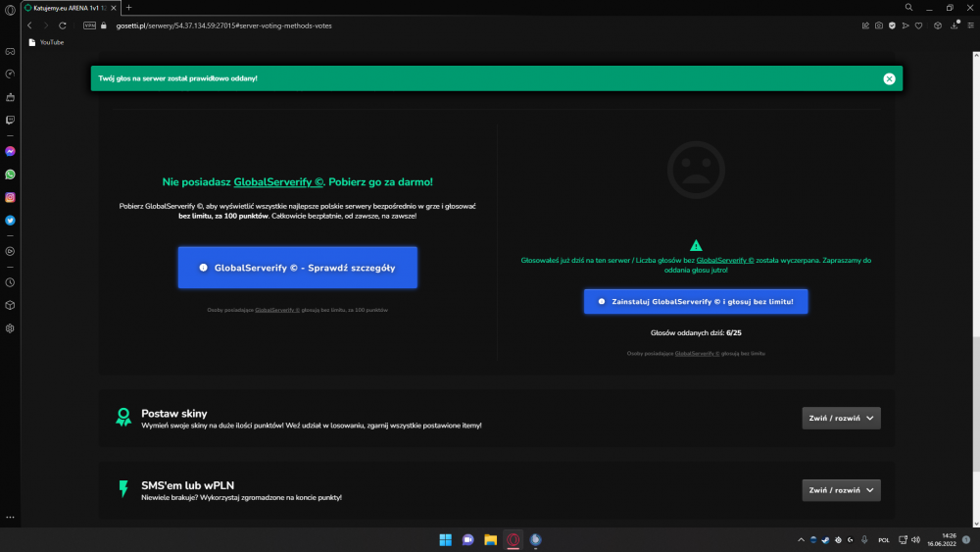Open File Explorer on taskbar
Viewport: 980px width, 552px height.
point(490,539)
